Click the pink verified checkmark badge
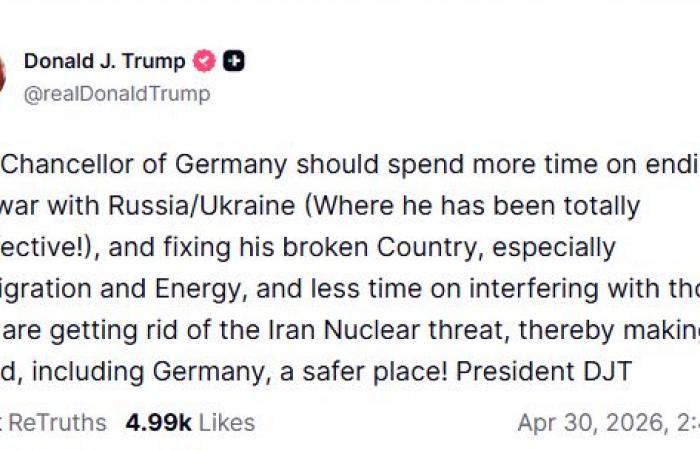 (204, 61)
